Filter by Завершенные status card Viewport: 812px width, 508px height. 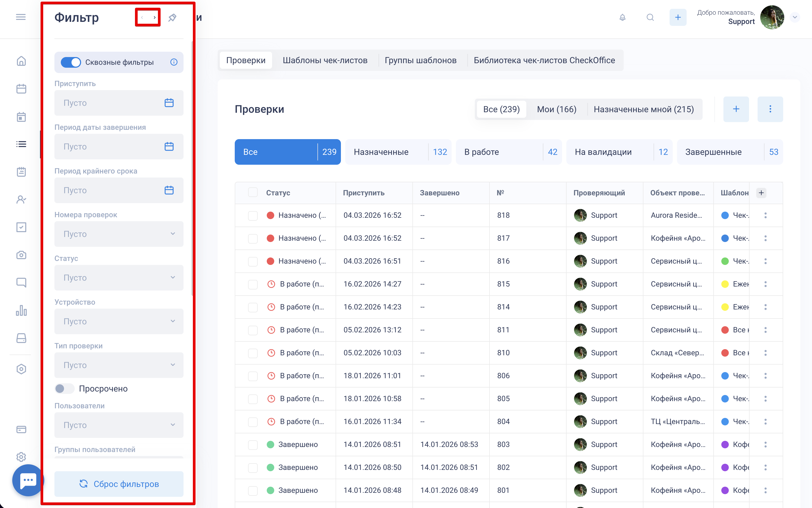730,152
